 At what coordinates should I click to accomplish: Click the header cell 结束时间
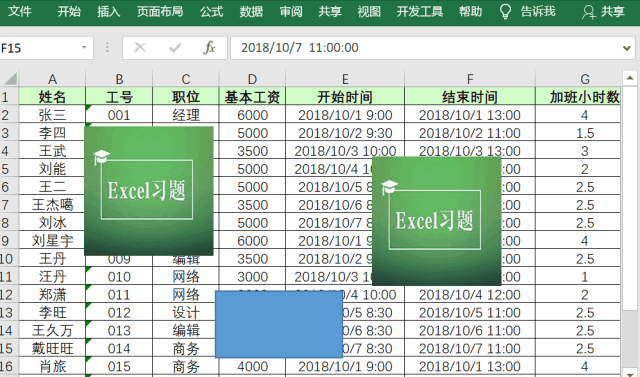470,97
